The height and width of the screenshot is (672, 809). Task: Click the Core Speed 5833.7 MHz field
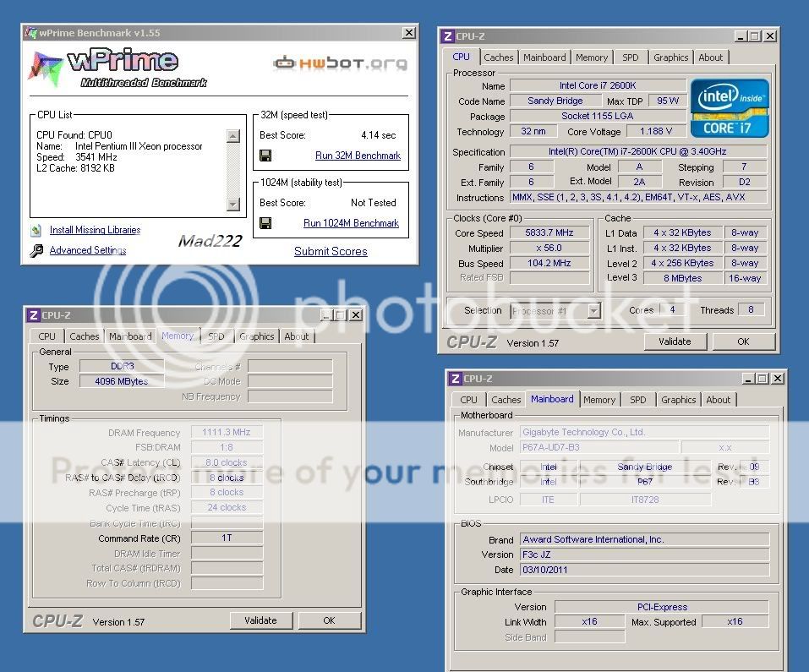[549, 233]
